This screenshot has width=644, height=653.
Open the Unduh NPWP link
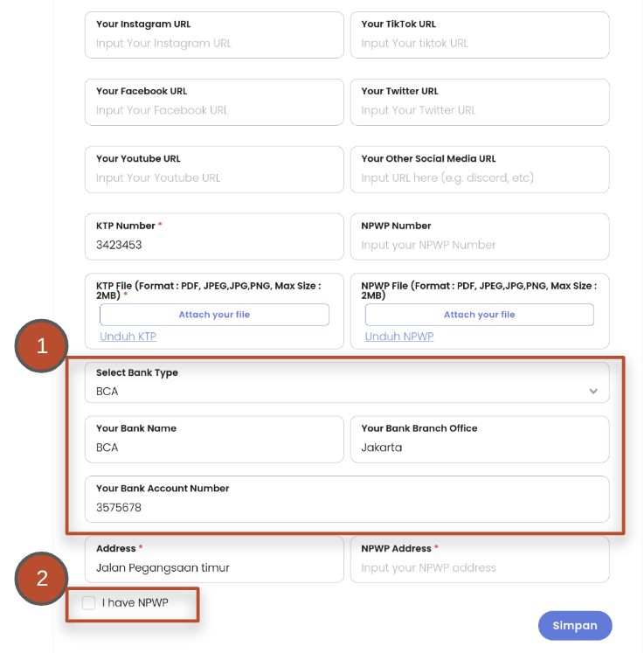tap(398, 337)
